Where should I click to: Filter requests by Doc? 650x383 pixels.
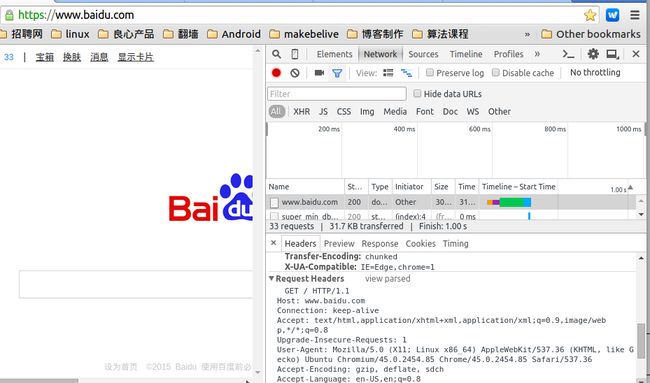coord(450,112)
